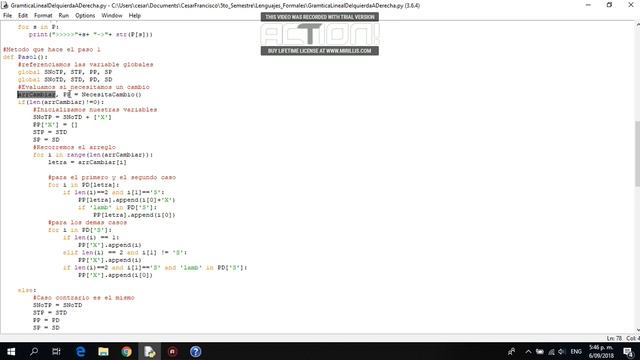This screenshot has height=360, width=640.
Task: Click line "PP[letra].append(i[0]+'X')"
Action: [x=126, y=200]
